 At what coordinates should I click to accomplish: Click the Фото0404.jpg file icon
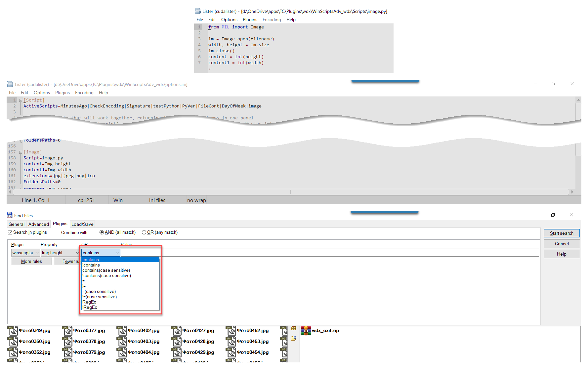[122, 352]
